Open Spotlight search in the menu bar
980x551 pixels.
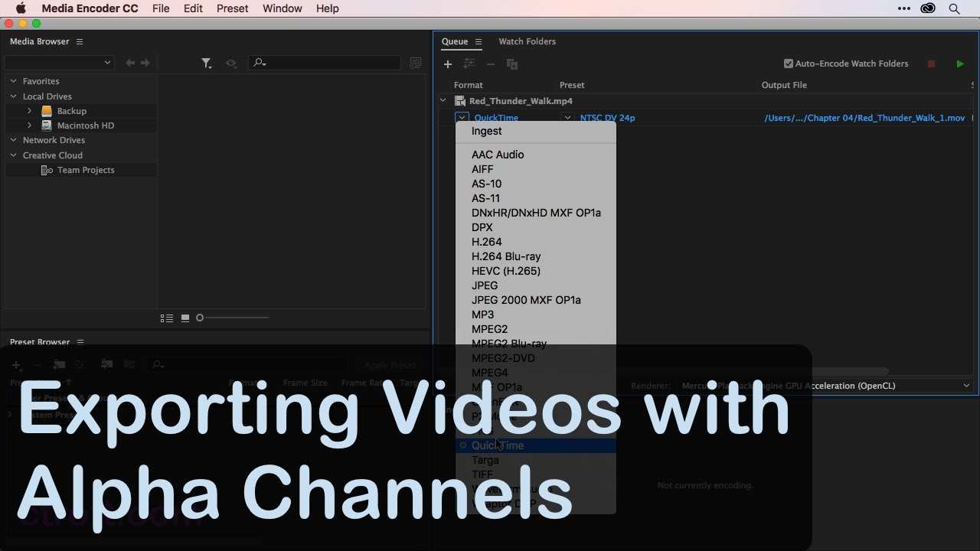coord(954,8)
